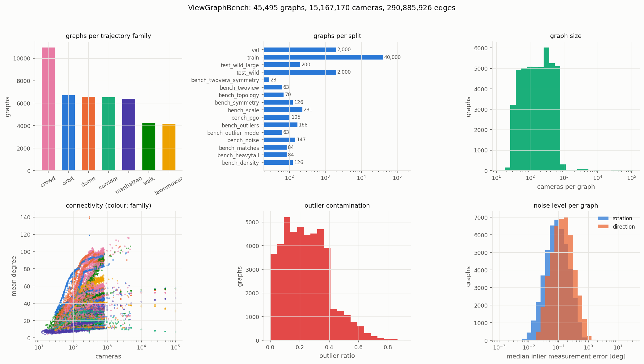Click the 'bench_twoview_symmetry' label
The width and height of the screenshot is (644, 364).
point(225,80)
